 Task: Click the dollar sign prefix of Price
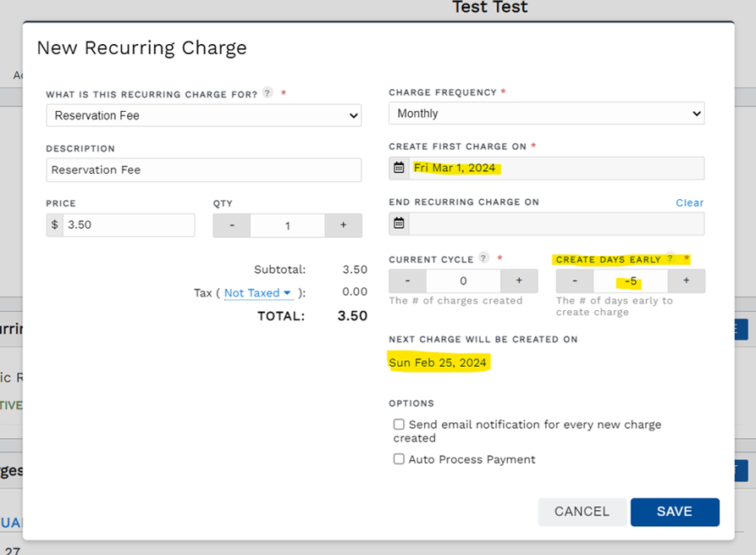click(54, 225)
